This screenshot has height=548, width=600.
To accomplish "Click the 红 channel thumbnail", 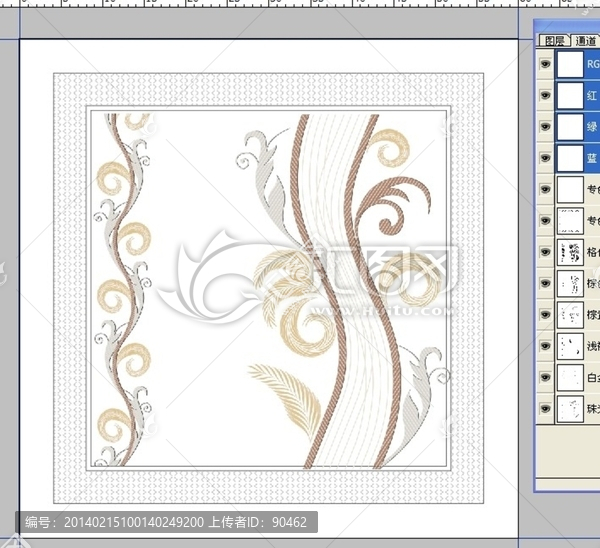I will (x=570, y=95).
